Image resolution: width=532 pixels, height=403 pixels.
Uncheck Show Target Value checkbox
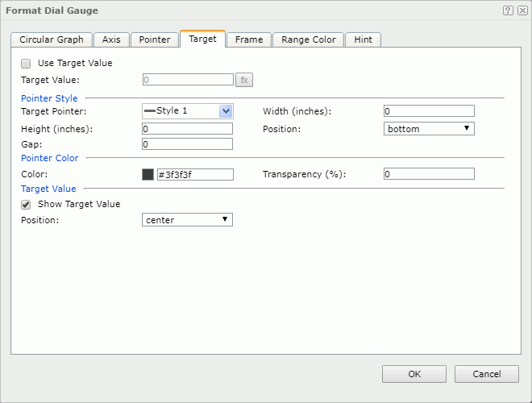(x=26, y=205)
